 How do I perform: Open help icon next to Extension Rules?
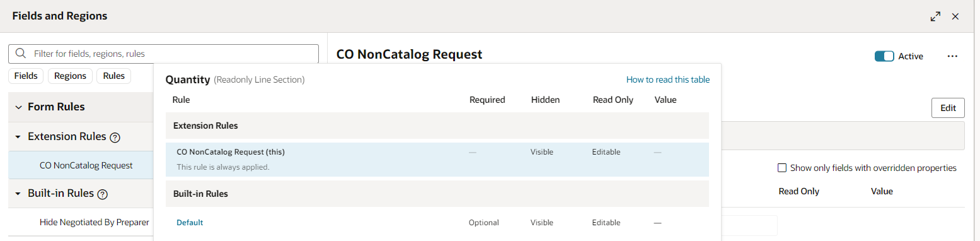(x=115, y=137)
